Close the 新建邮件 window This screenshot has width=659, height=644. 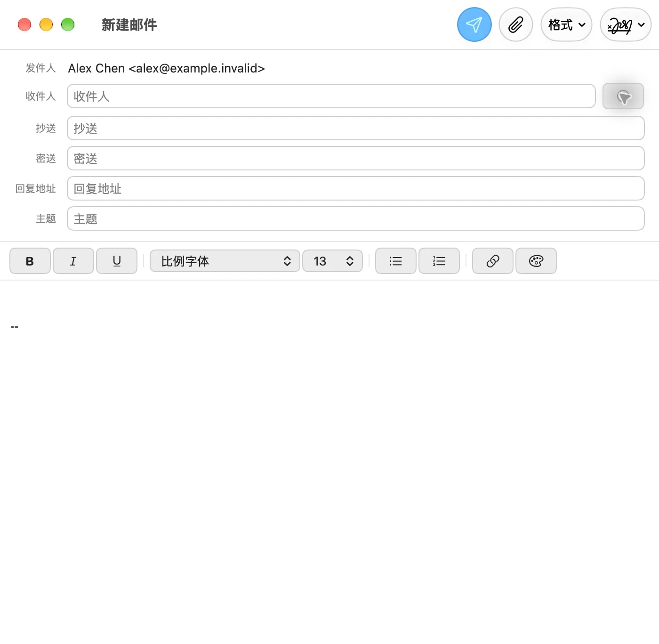(x=24, y=24)
